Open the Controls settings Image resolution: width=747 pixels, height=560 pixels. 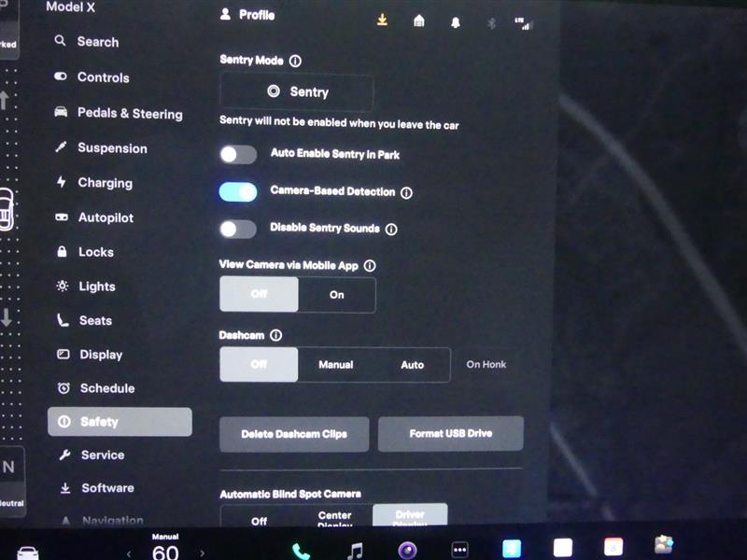(x=92, y=77)
